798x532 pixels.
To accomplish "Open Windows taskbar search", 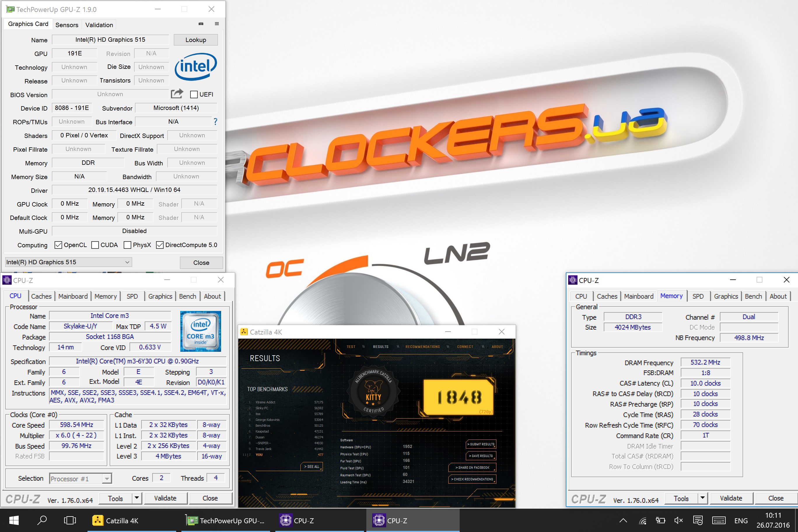I will (x=42, y=520).
